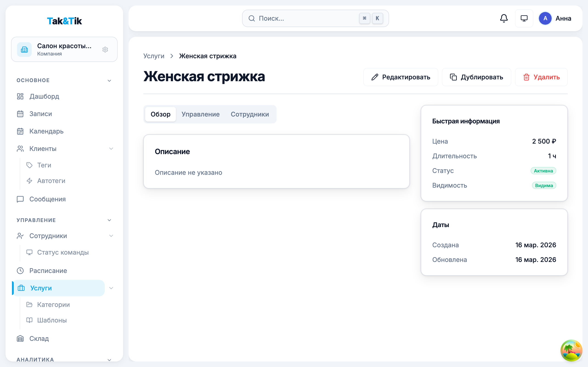This screenshot has width=588, height=367.
Task: Click the Дублировать button
Action: [x=476, y=77]
